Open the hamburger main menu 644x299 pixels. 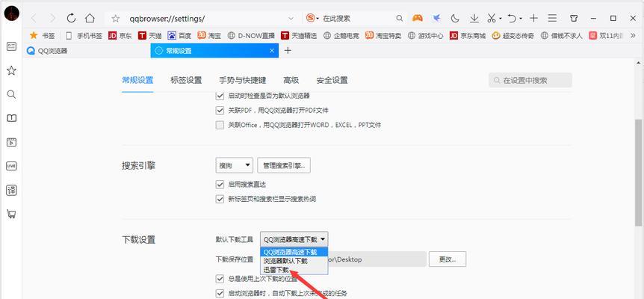[x=552, y=18]
